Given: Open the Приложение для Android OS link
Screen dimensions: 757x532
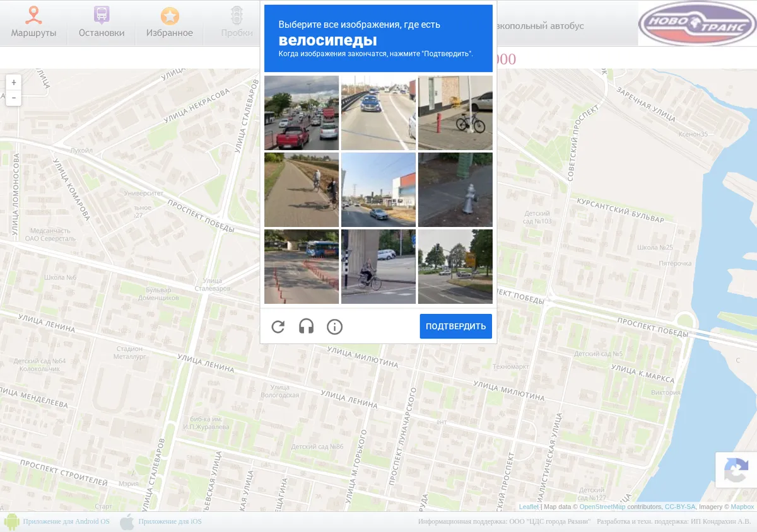Looking at the screenshot, I should point(66,521).
